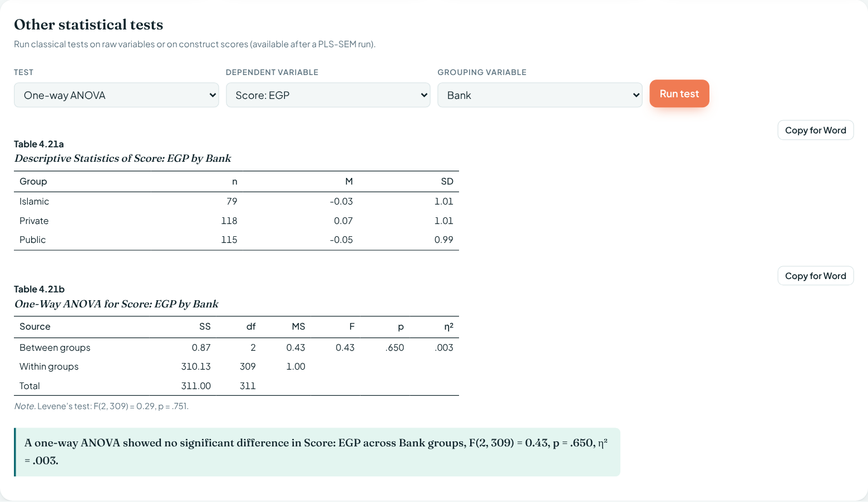Select the green ANOVA result summary sentence

click(x=317, y=452)
